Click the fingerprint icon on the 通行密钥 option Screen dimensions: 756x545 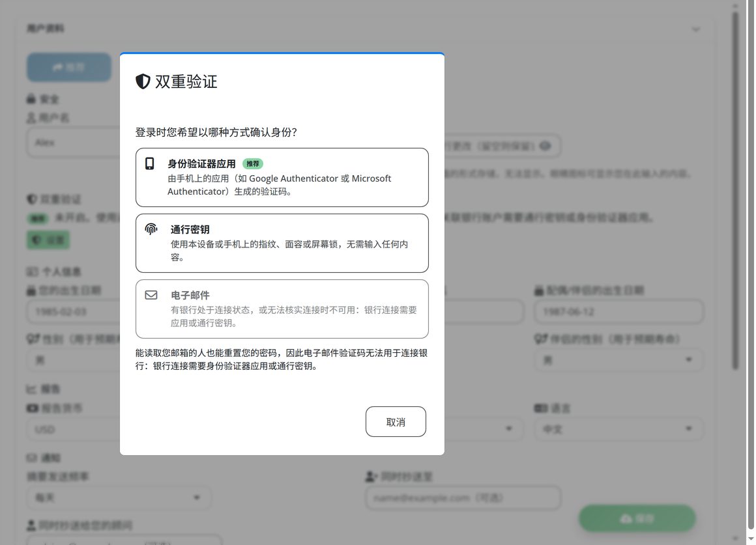[151, 229]
